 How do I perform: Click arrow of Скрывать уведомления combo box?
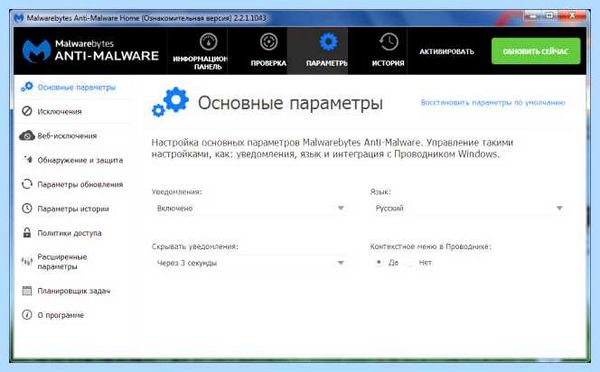341,263
